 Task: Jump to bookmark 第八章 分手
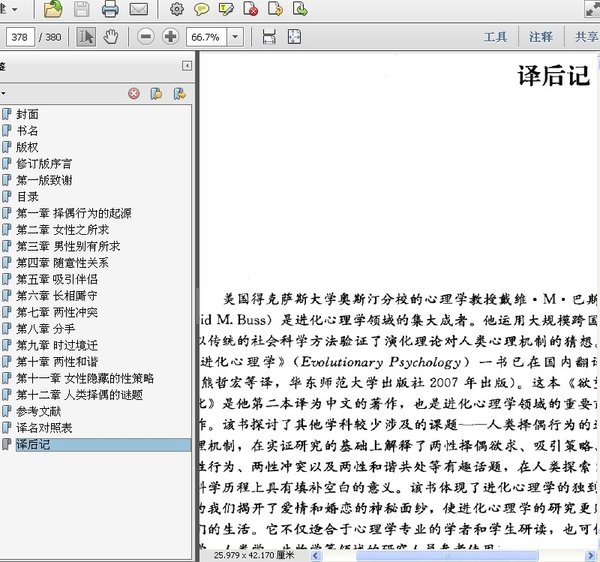[45, 329]
